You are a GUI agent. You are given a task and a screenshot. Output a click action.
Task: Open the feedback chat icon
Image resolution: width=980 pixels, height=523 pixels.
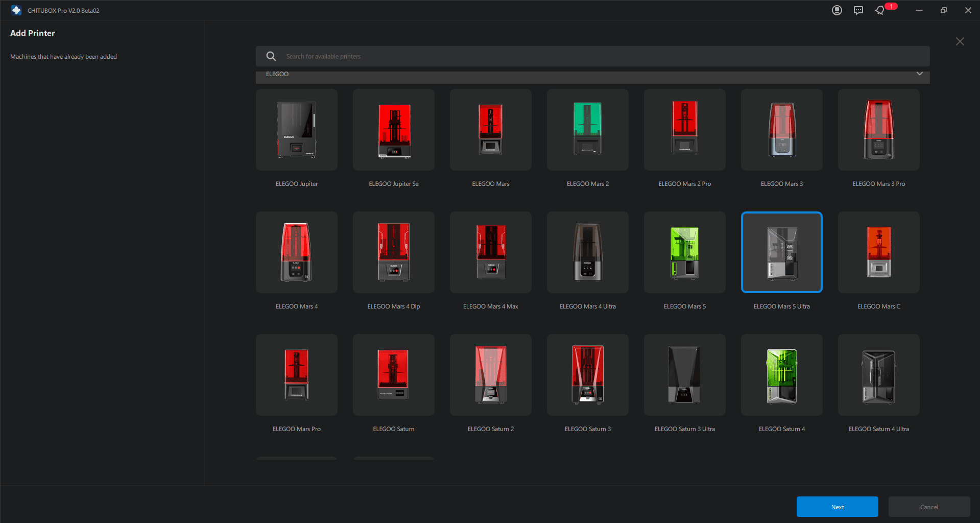pyautogui.click(x=858, y=10)
